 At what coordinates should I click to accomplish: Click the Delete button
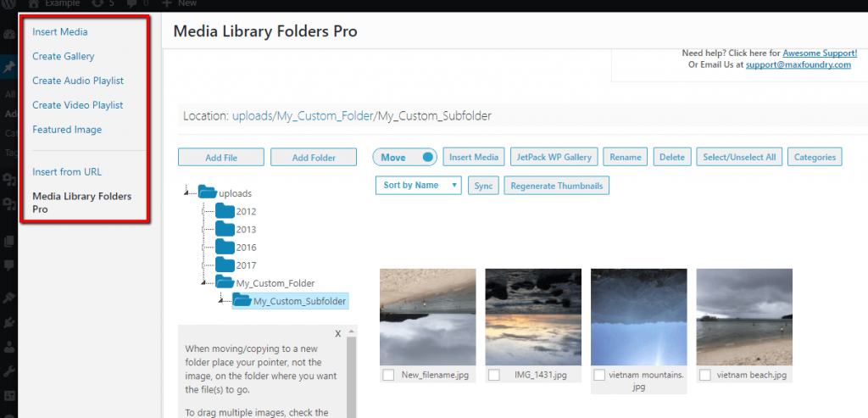(x=672, y=157)
